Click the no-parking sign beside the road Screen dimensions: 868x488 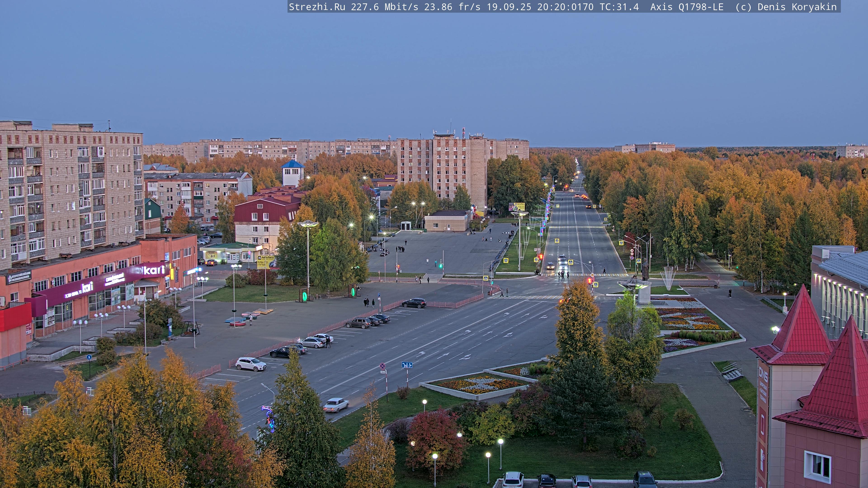coord(382,366)
